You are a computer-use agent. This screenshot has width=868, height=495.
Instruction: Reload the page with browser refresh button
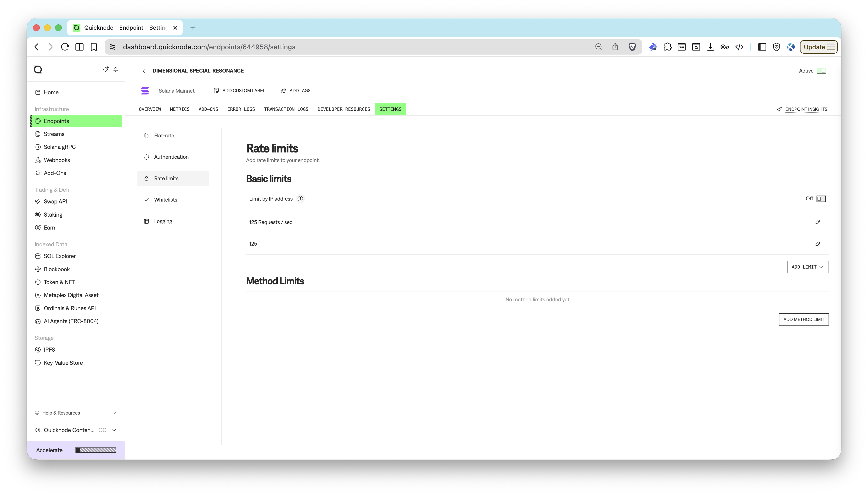65,47
